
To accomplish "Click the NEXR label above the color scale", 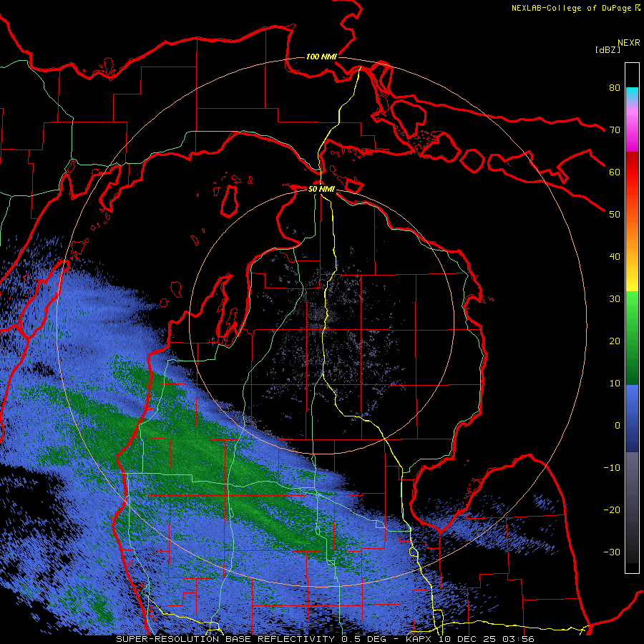I will (x=629, y=43).
